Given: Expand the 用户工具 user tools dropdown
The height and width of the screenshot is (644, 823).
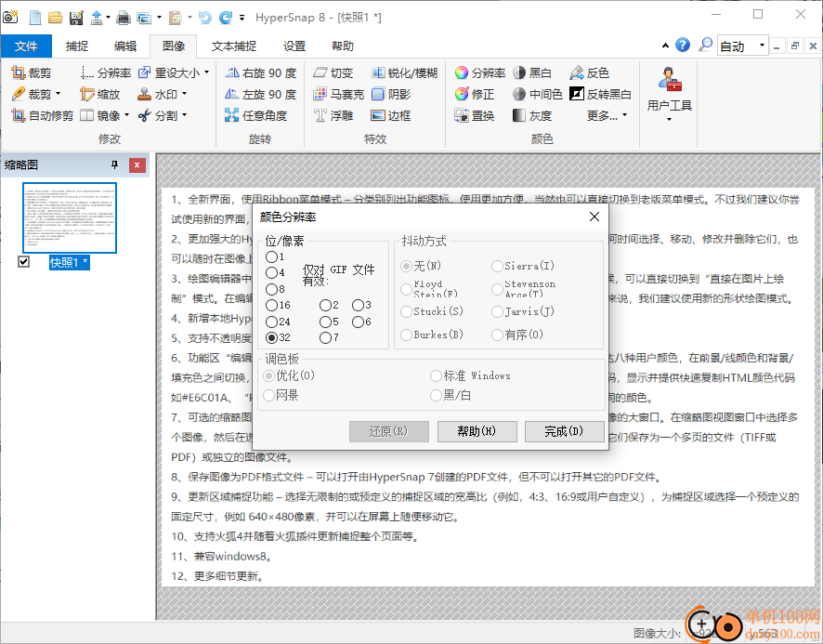Looking at the screenshot, I should coord(669,119).
